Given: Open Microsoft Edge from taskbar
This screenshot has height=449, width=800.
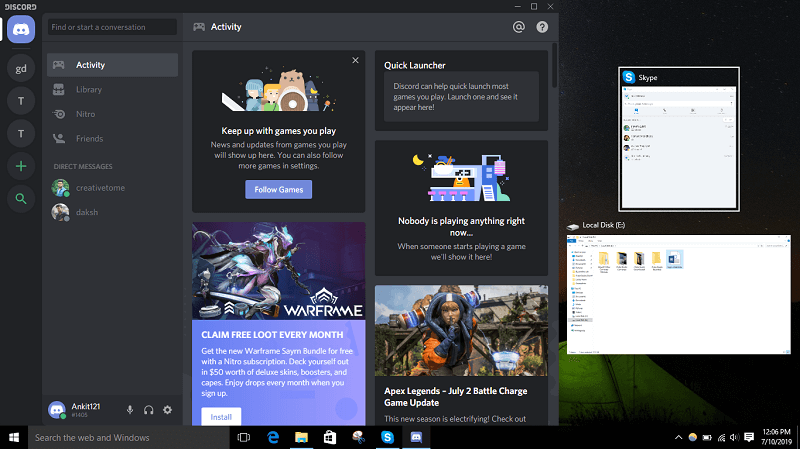Looking at the screenshot, I should 273,437.
